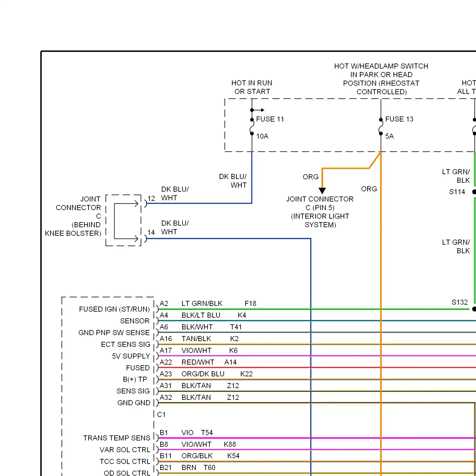Image resolution: width=476 pixels, height=476 pixels.
Task: Click the GND PNP SW SENSE terminal name
Action: click(x=114, y=333)
